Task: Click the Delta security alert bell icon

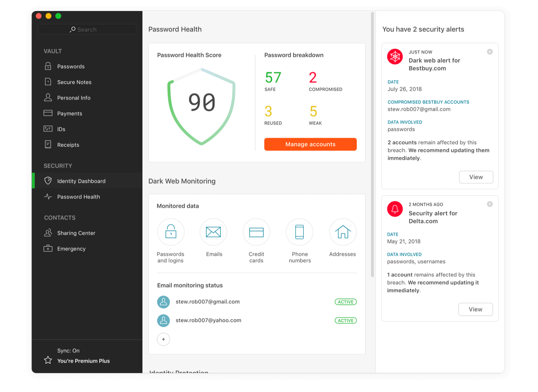Action: 395,209
